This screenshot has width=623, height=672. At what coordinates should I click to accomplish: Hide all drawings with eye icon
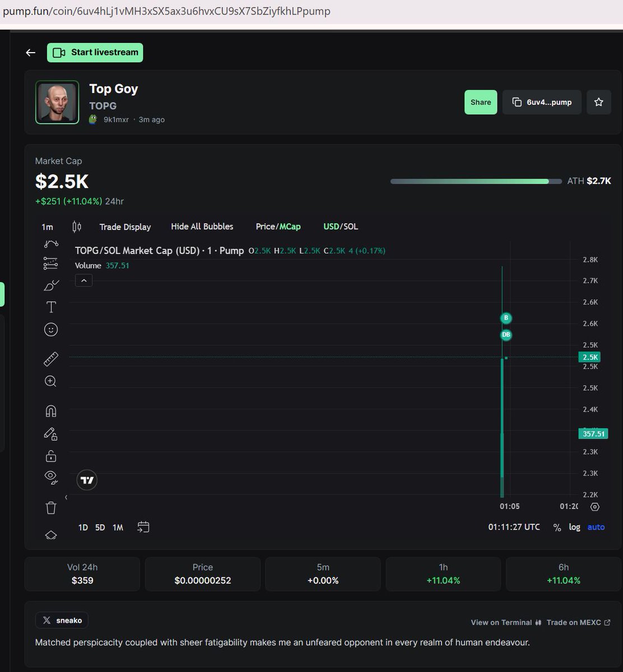(51, 477)
